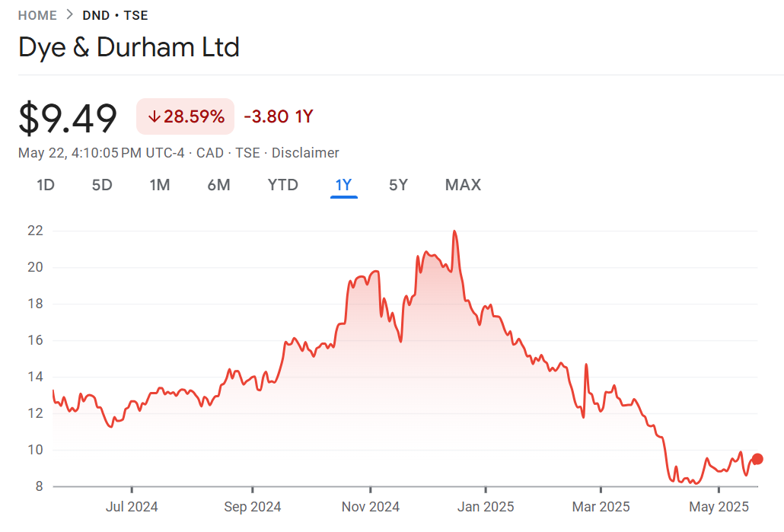Open the Disclaimer link
Screen dimensions: 784x532
coord(305,153)
